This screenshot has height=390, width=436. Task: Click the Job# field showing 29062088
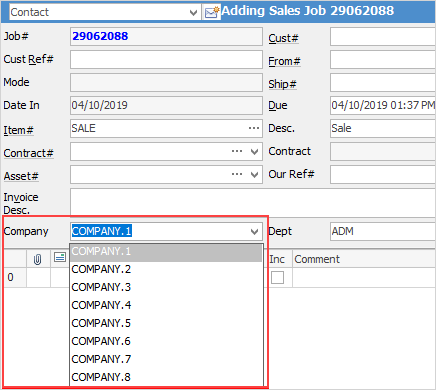pos(166,36)
